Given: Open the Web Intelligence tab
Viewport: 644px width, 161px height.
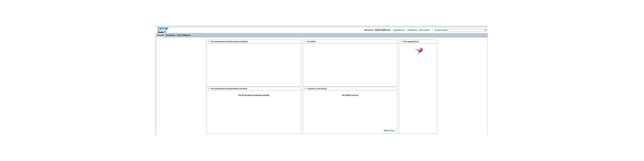Looking at the screenshot, I should [x=184, y=35].
